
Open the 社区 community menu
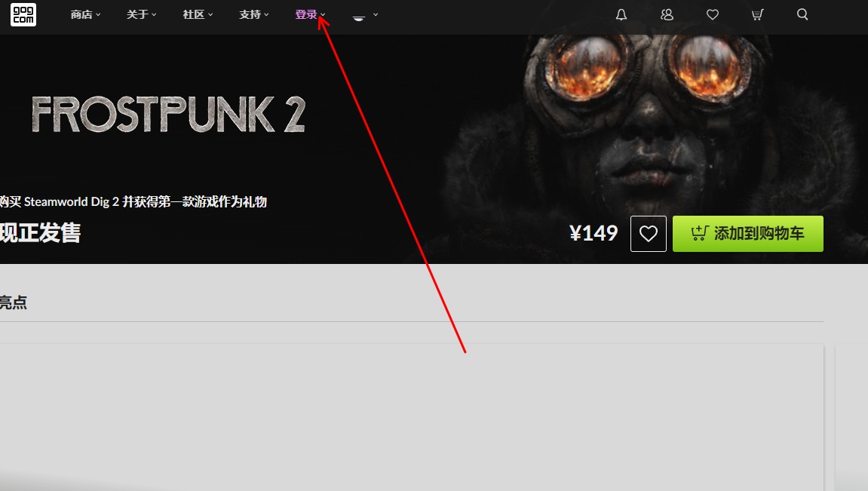click(x=198, y=15)
